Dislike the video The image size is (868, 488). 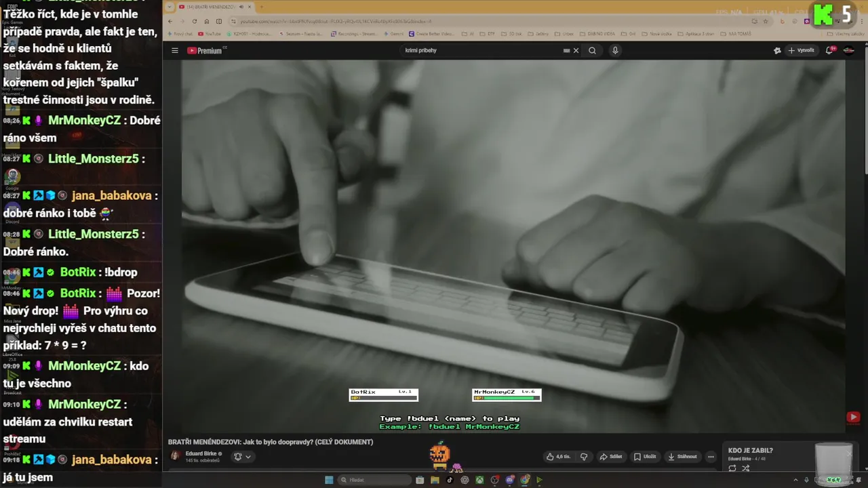[584, 457]
